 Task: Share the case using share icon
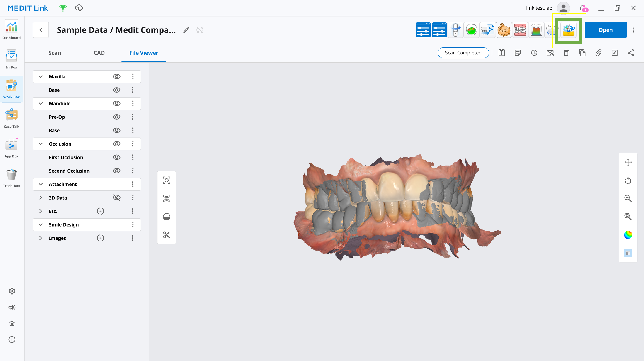click(x=630, y=53)
